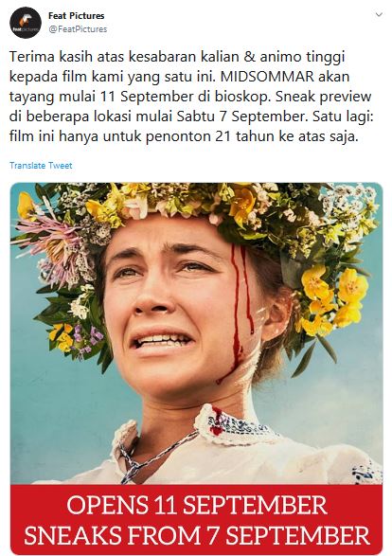Expand the tweet options chevron

pyautogui.click(x=379, y=15)
